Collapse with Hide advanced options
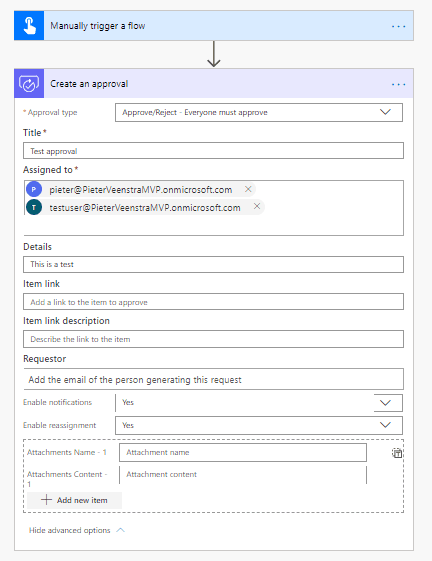The width and height of the screenshot is (432, 561). click(77, 530)
